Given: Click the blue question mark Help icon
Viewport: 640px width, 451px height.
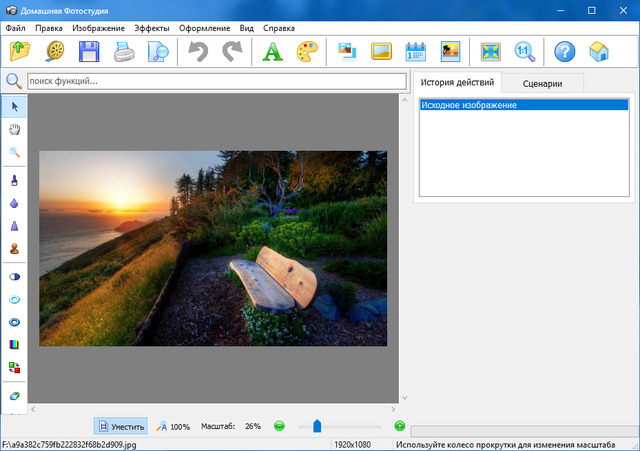Looking at the screenshot, I should [565, 52].
